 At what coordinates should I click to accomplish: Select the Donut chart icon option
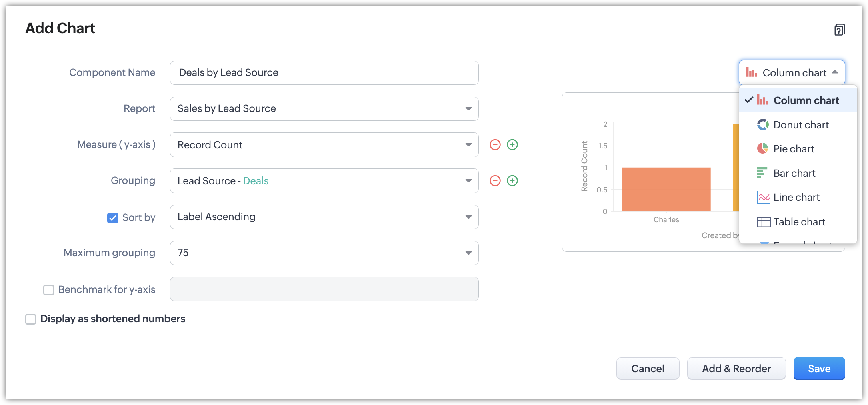762,125
